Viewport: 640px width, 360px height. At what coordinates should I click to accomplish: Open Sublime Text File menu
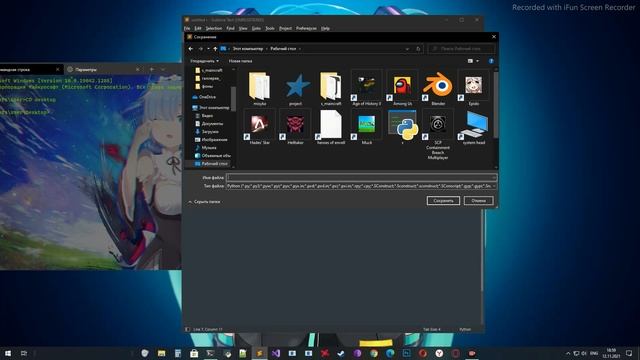(x=187, y=28)
